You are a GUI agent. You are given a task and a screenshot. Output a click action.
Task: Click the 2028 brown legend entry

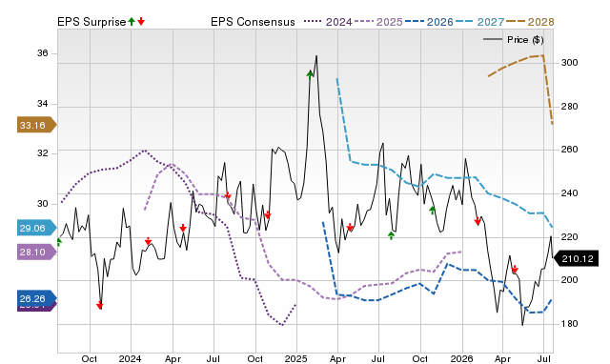(x=530, y=22)
